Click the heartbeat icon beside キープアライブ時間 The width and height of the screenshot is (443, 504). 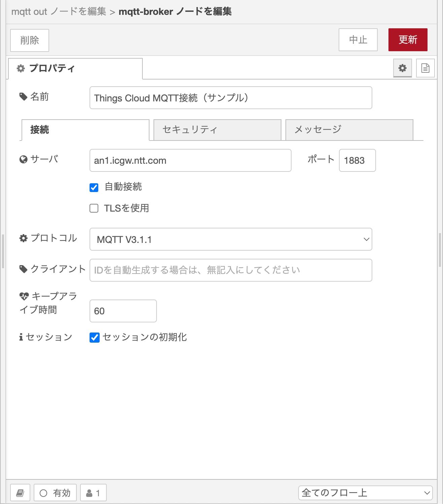pos(24,296)
